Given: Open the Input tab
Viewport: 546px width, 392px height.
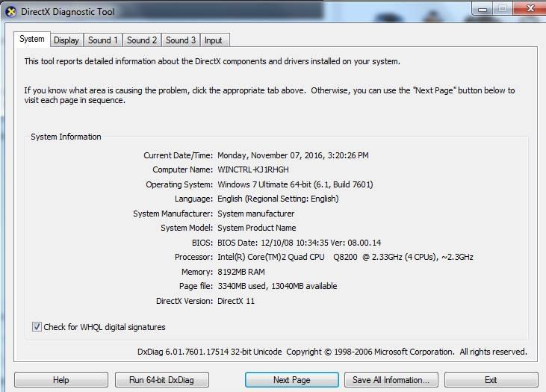Looking at the screenshot, I should [214, 40].
